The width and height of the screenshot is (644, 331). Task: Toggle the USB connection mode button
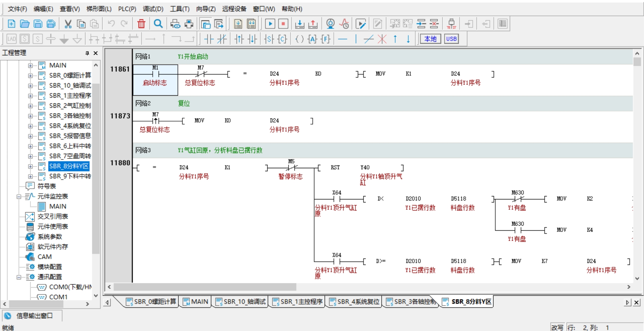tap(451, 39)
